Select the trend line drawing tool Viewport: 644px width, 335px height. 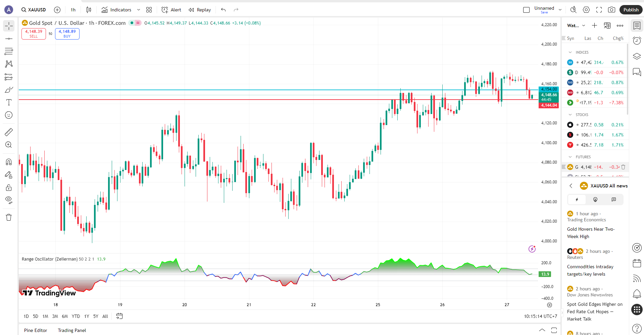(9, 39)
